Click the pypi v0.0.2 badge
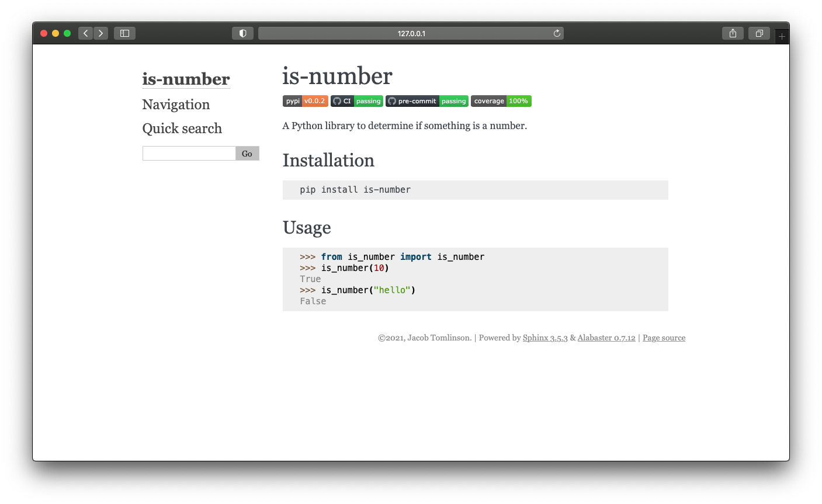Screen dimensions: 822x504 coord(305,101)
